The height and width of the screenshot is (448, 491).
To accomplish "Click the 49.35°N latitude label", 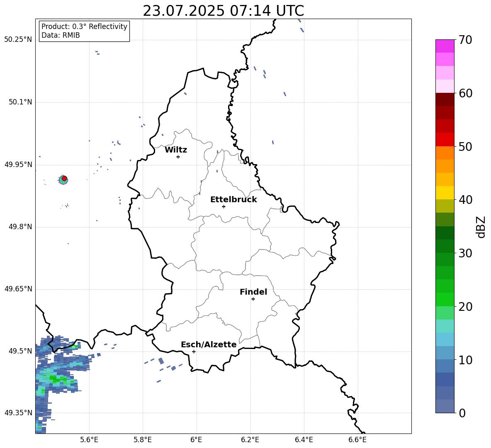I will (x=18, y=413).
